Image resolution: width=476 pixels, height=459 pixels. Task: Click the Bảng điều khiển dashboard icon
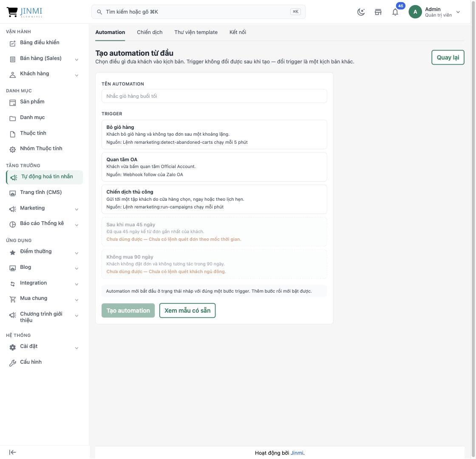click(12, 43)
